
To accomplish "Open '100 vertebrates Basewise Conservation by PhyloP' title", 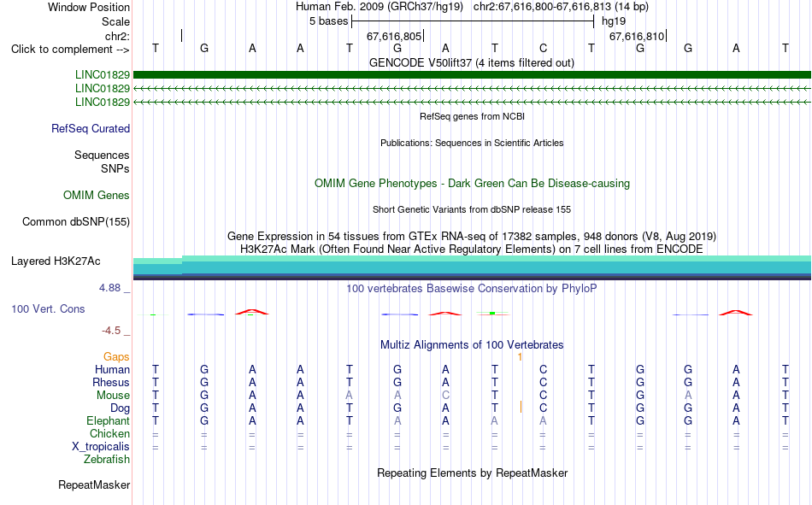I will click(x=472, y=289).
